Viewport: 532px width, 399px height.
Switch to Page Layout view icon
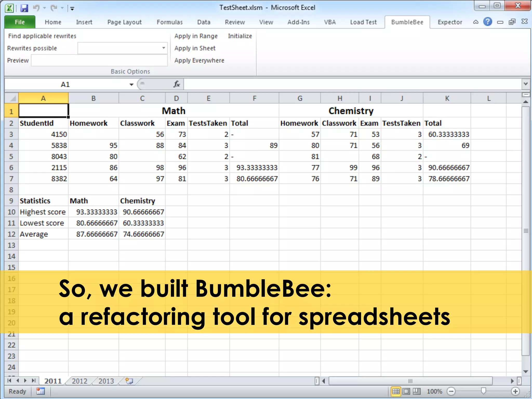click(407, 391)
